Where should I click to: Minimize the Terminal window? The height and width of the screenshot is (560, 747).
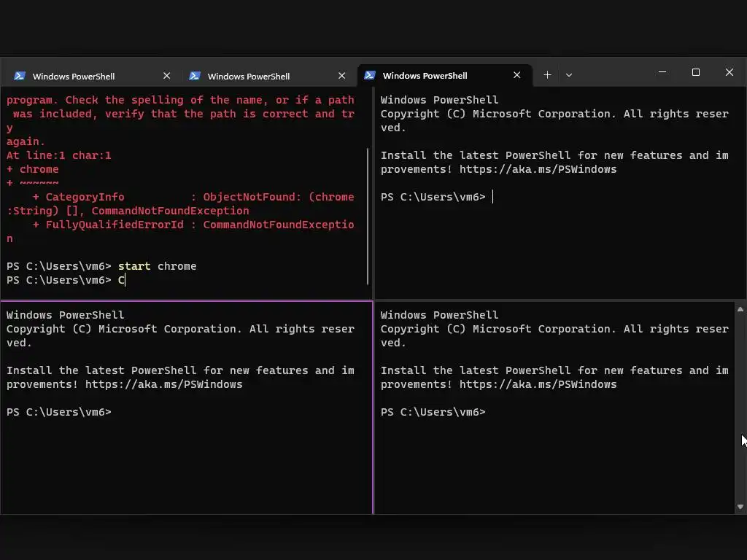click(x=662, y=72)
